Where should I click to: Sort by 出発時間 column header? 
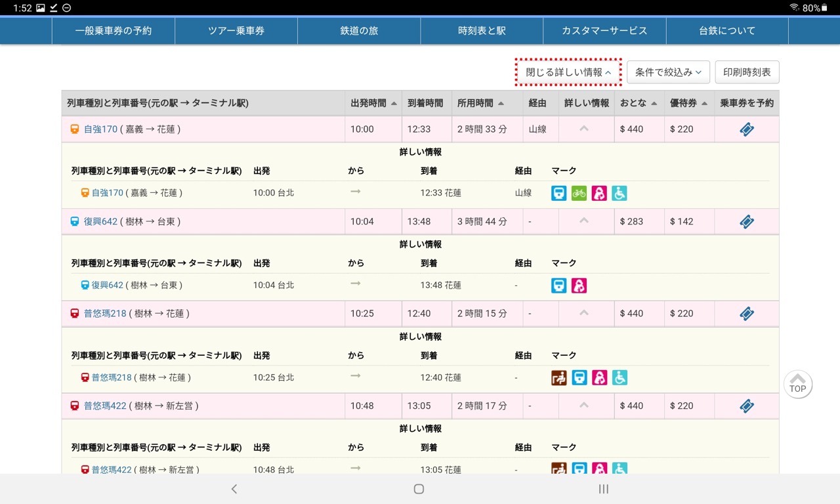pyautogui.click(x=373, y=103)
